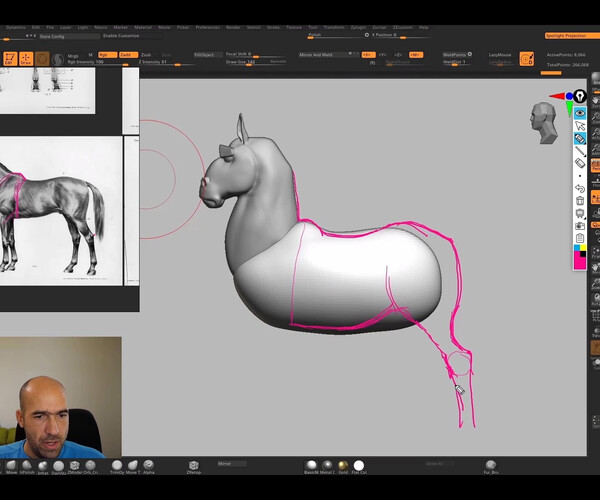Toggle the >M< mirror symmetry button

click(x=416, y=55)
